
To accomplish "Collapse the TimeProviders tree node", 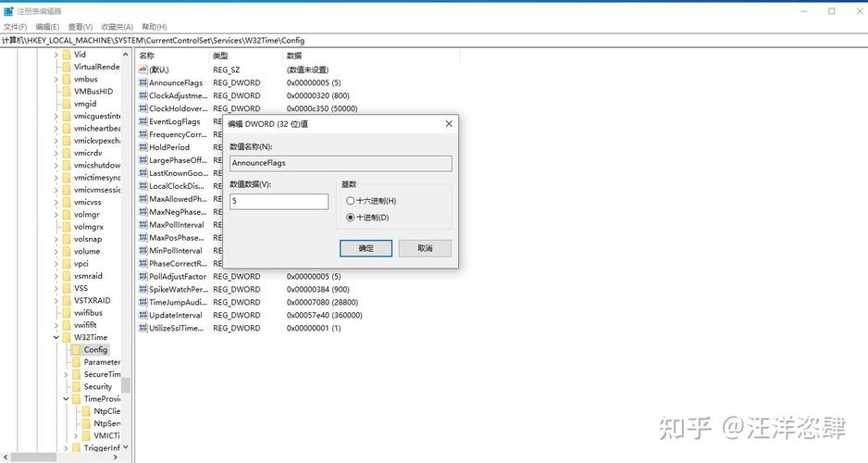I will tap(67, 399).
